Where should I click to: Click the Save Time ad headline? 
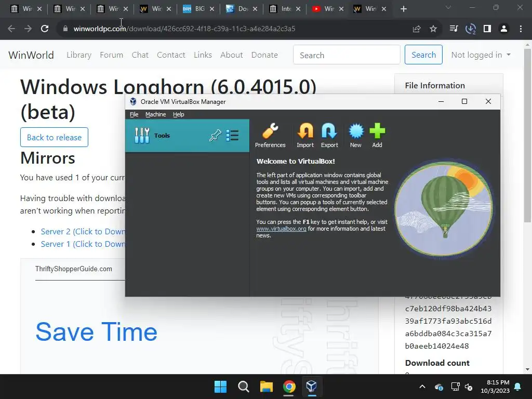(x=96, y=332)
